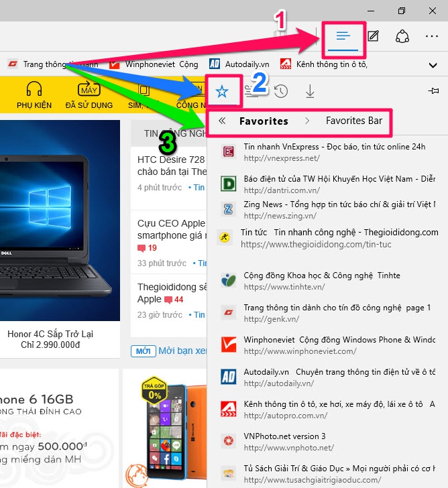Select the Favorites Bar breadcrumb
The height and width of the screenshot is (488, 448).
pos(354,121)
